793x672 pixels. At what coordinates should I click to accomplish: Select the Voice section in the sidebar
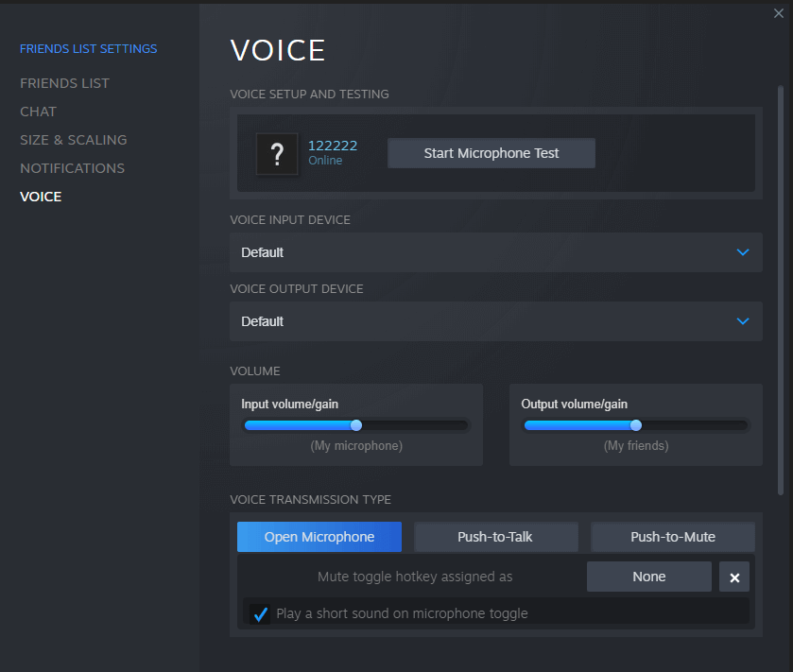pyautogui.click(x=41, y=197)
